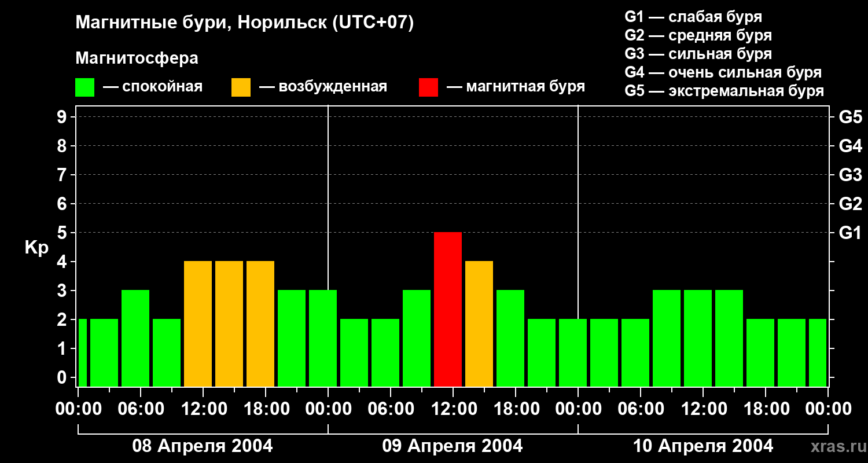868x463 pixels.
Task: Click the green Kp 3 bar over 06:00 on 08 April
Action: (x=135, y=338)
